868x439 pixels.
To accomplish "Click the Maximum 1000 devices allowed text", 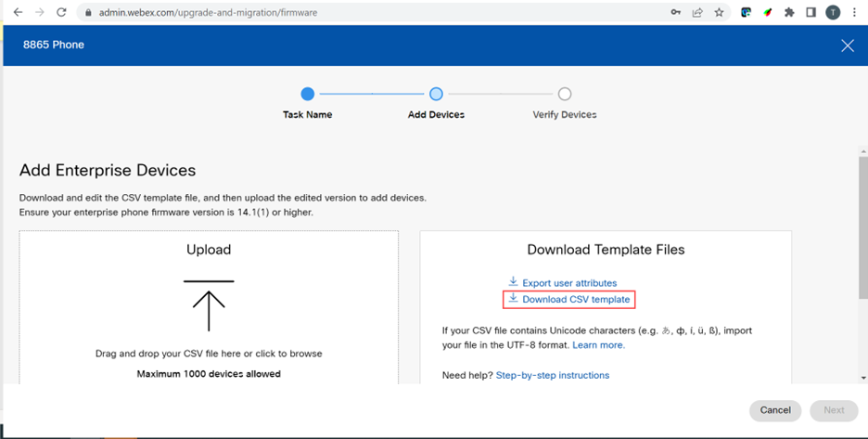I will [209, 374].
